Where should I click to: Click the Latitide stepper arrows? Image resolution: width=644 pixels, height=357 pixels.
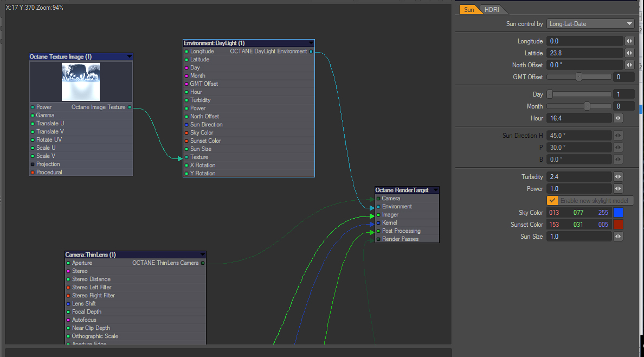coord(629,53)
